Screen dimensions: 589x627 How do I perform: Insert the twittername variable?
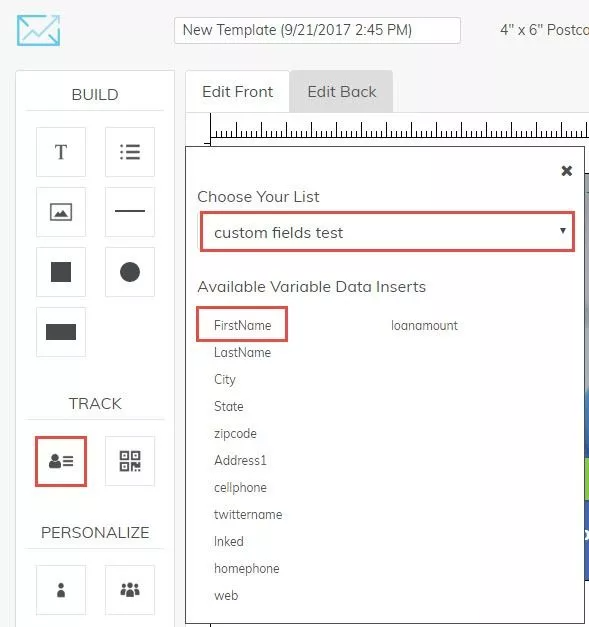click(248, 514)
